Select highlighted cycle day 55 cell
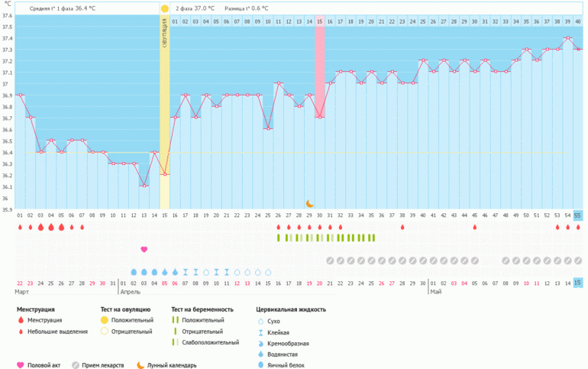 coord(578,215)
